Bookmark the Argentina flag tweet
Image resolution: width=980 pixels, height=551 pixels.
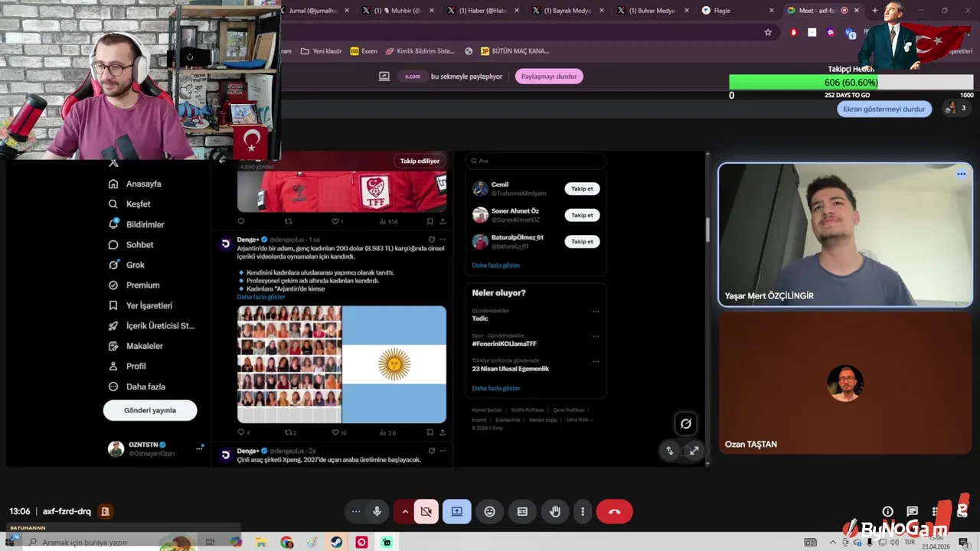tap(431, 432)
